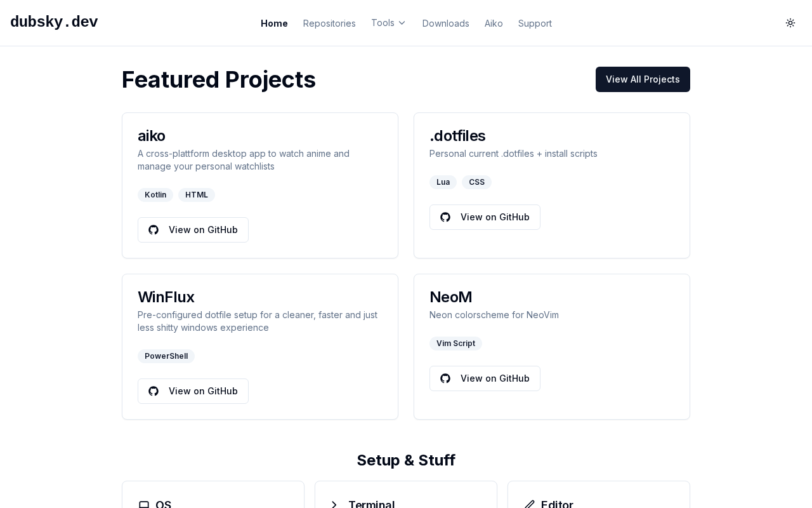Expand the Tools dropdown menu
This screenshot has width=812, height=508.
[x=388, y=23]
